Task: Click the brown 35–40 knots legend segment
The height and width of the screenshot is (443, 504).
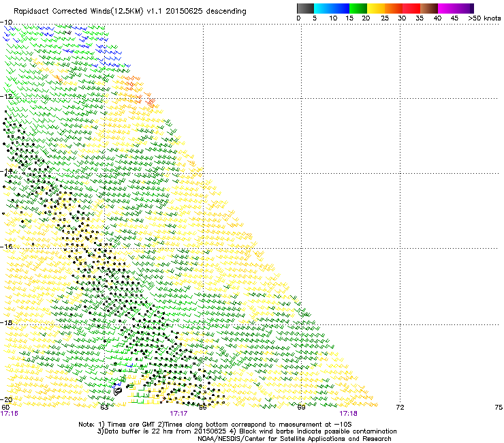Action: pyautogui.click(x=429, y=8)
